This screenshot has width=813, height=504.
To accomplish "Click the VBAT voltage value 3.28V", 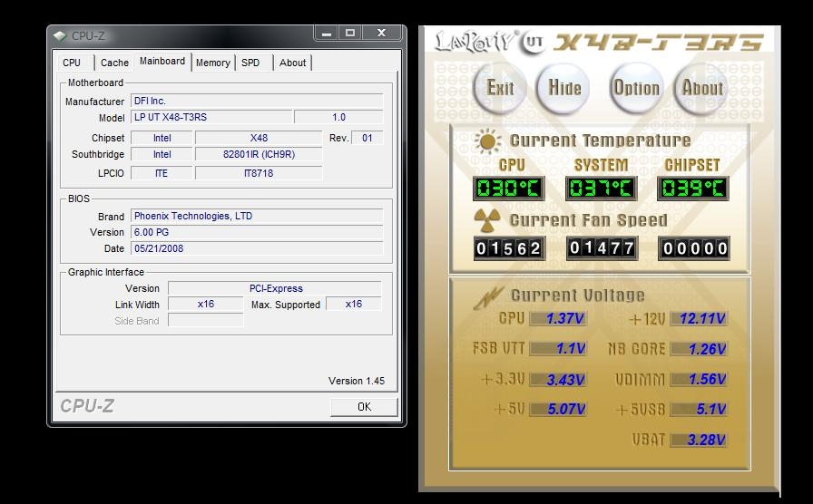I will 699,440.
